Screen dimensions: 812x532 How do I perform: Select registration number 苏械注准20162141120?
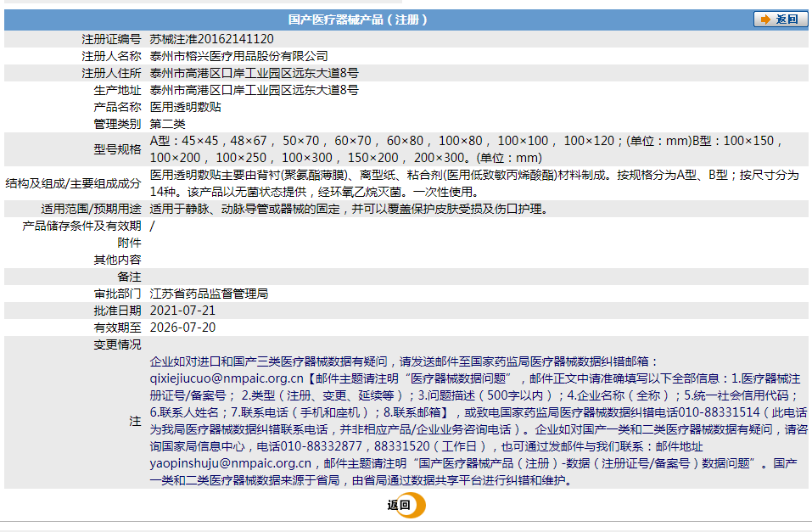click(211, 39)
